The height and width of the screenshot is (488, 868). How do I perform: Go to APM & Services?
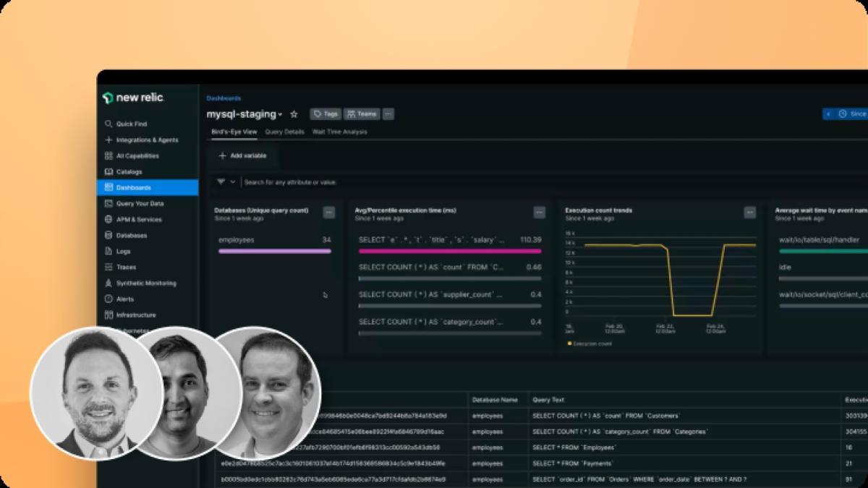138,219
